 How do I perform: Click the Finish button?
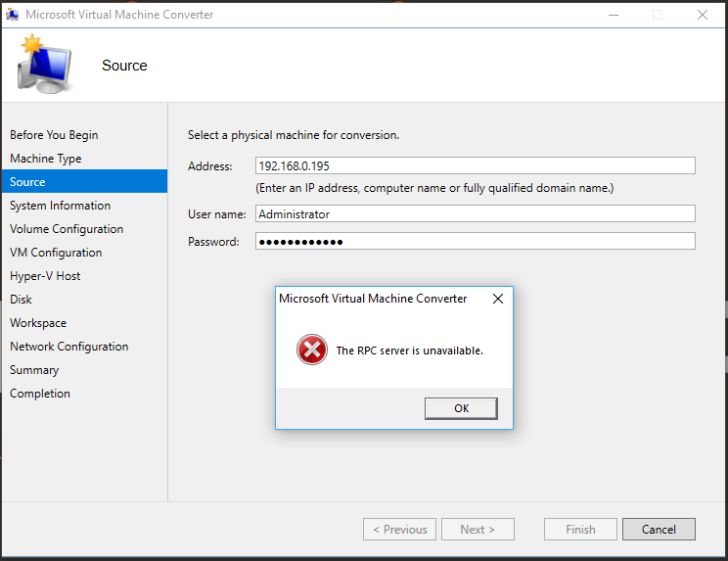tap(580, 530)
